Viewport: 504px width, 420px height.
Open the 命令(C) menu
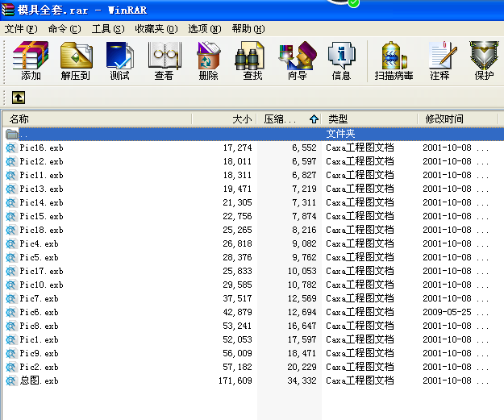(x=65, y=29)
